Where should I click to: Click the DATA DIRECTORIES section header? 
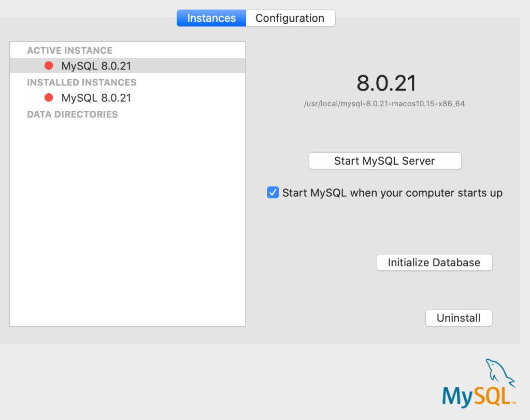(x=72, y=114)
